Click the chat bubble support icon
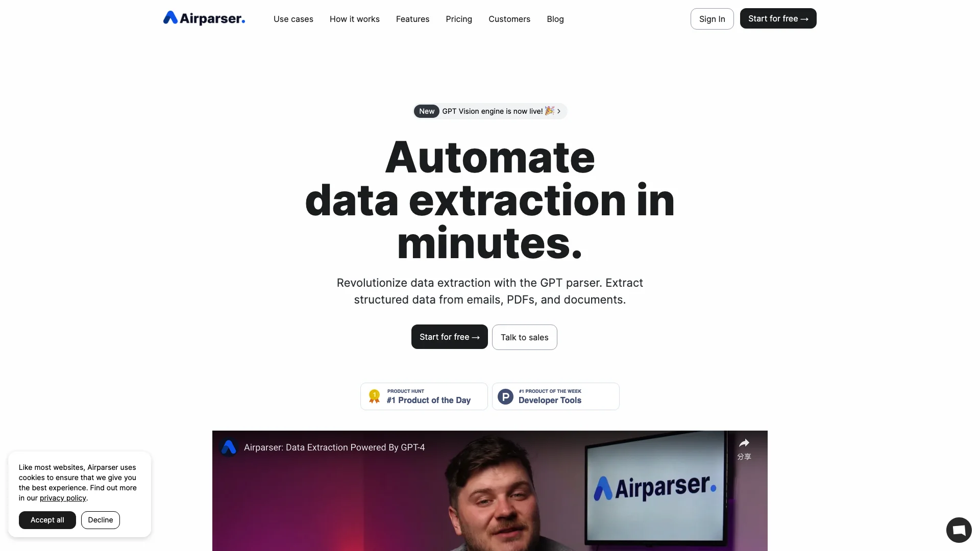 pos(959,530)
